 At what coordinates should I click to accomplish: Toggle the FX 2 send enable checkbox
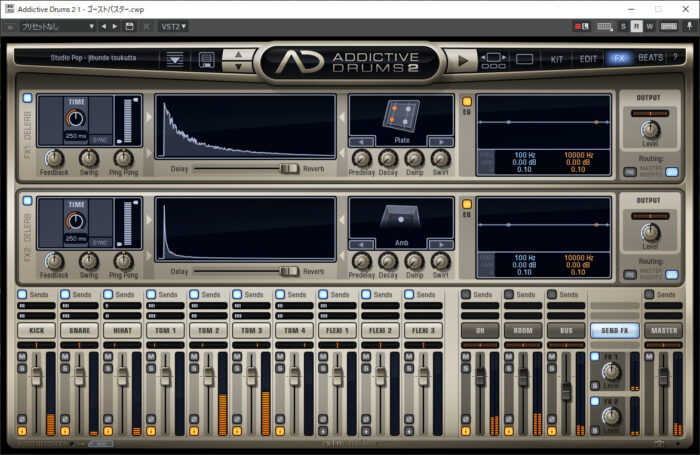coord(595,401)
